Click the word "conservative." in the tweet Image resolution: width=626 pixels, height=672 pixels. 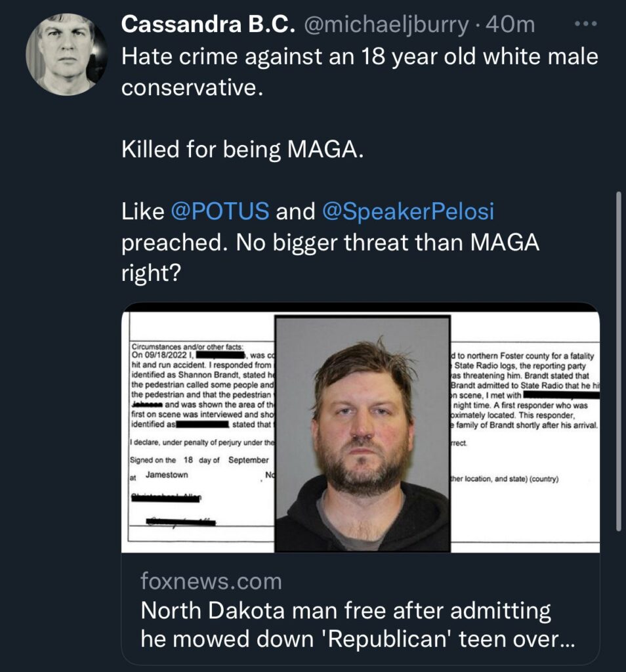[x=192, y=87]
